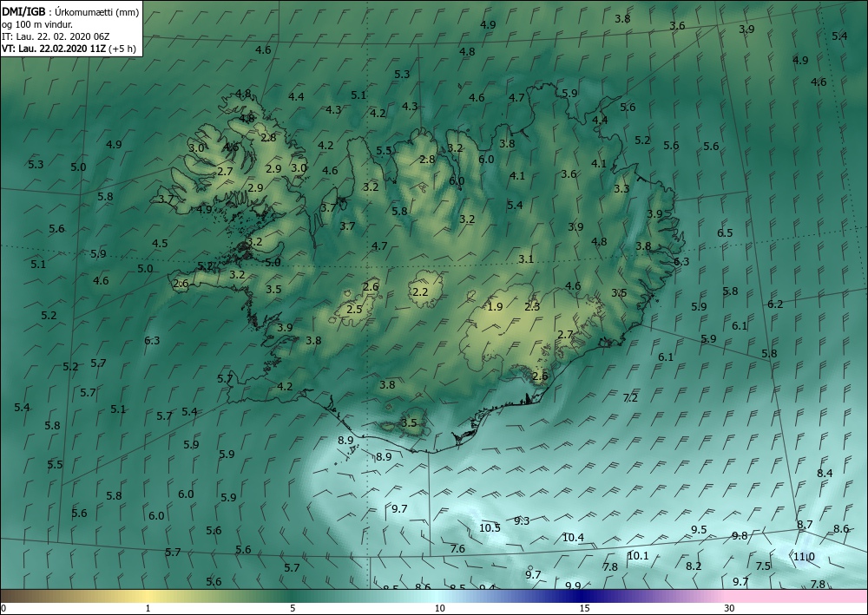Click the 7.2 value off the southeast coast

click(630, 397)
